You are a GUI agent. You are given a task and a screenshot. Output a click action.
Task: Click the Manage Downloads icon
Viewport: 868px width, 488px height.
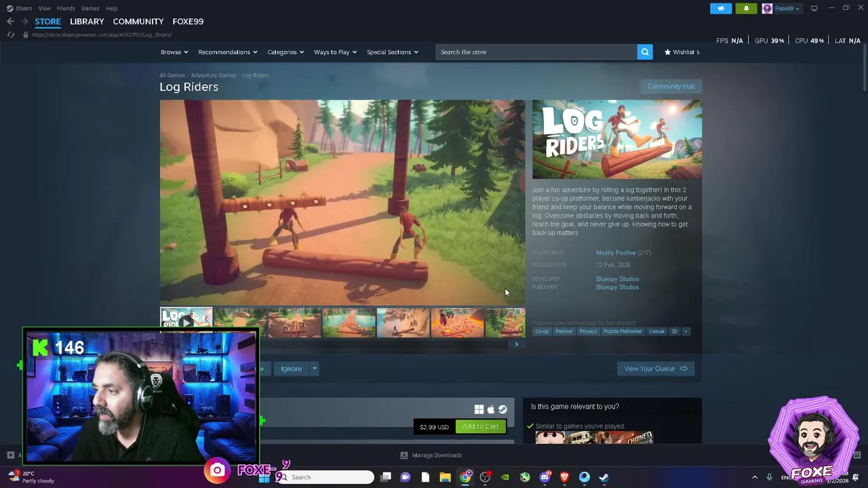(404, 455)
